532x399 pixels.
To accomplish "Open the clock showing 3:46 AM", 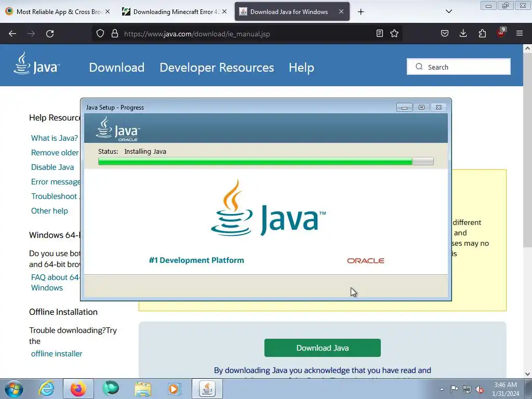I will [506, 389].
